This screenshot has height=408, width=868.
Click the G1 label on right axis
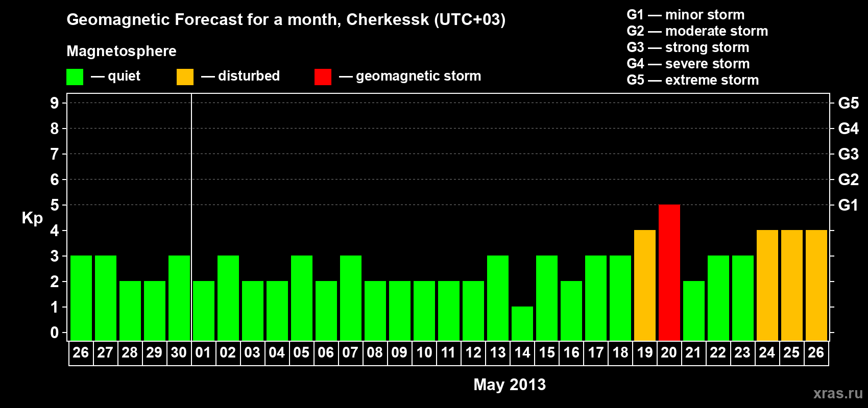pyautogui.click(x=849, y=205)
